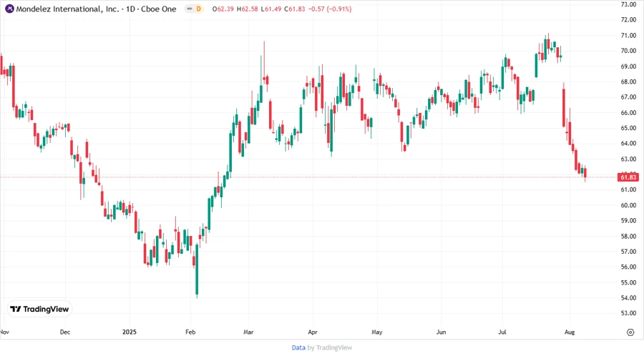The width and height of the screenshot is (644, 356).
Task: Click the Aug label on time axis
Action: click(x=570, y=332)
